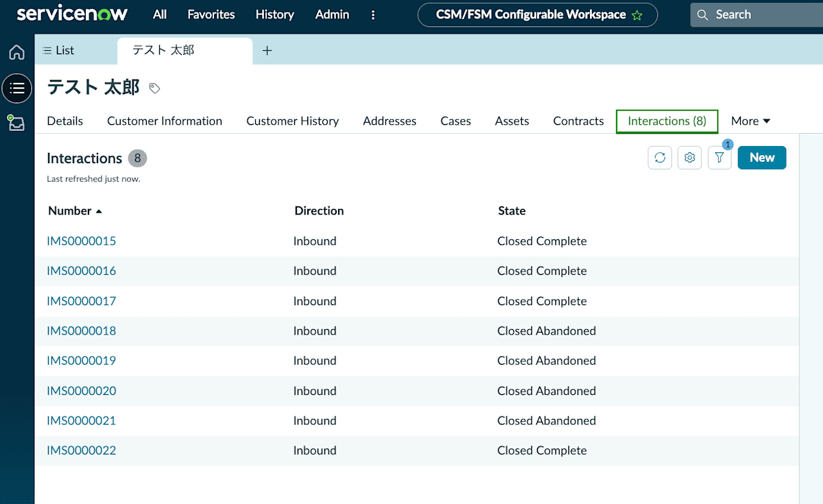Open the Favorites menu
823x504 pixels.
[x=211, y=14]
